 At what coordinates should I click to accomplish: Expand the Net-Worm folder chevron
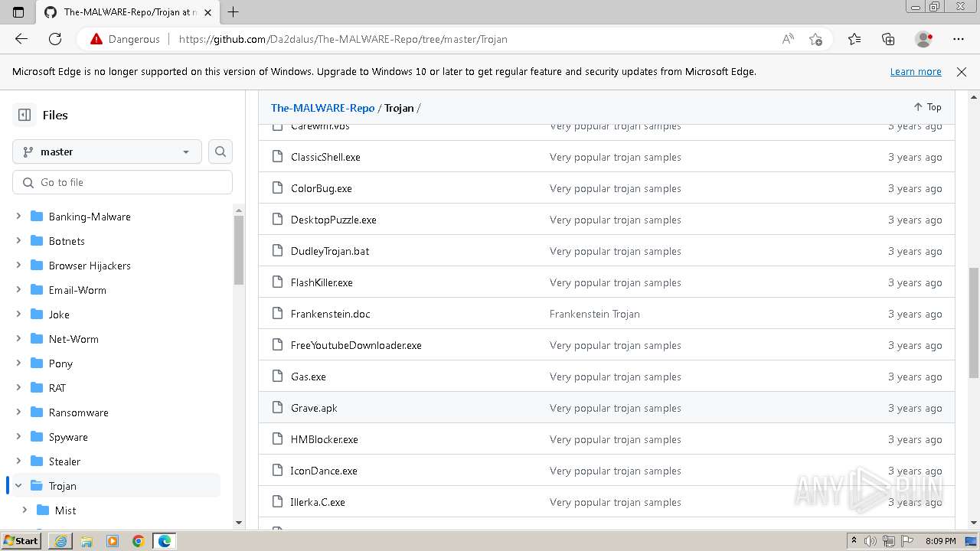point(18,339)
